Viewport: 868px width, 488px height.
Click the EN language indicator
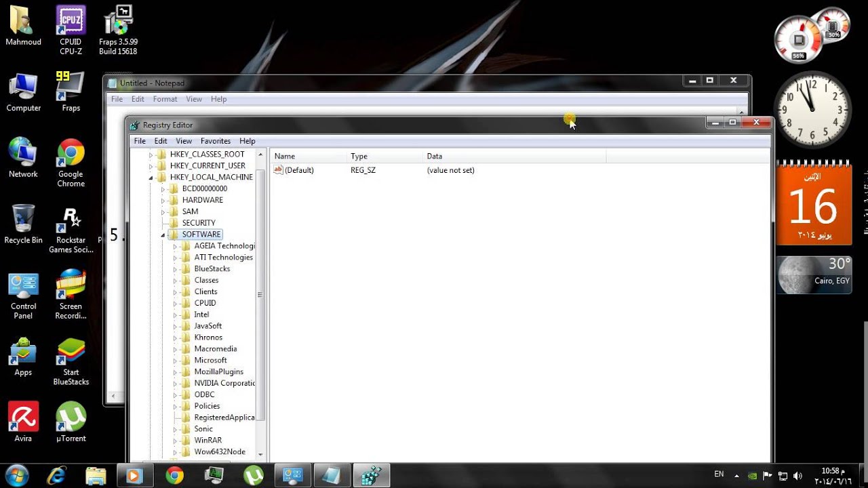point(719,474)
